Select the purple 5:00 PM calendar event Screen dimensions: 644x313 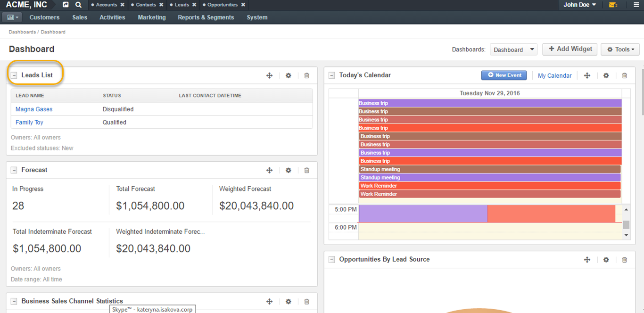click(423, 214)
